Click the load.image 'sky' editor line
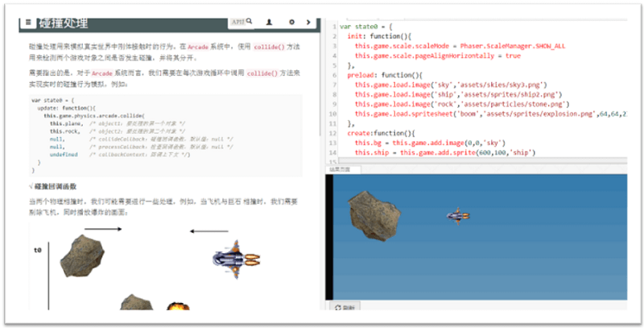 (x=451, y=85)
